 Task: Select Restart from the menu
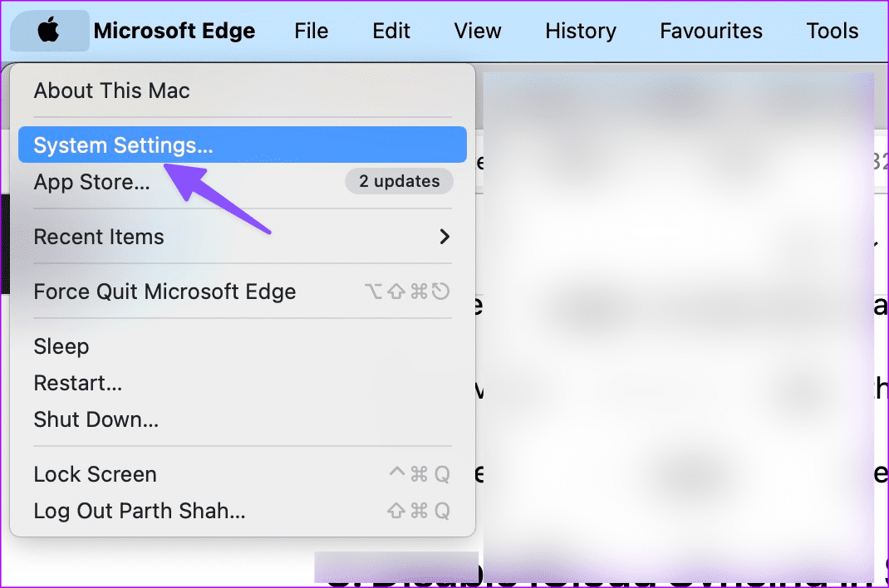77,383
